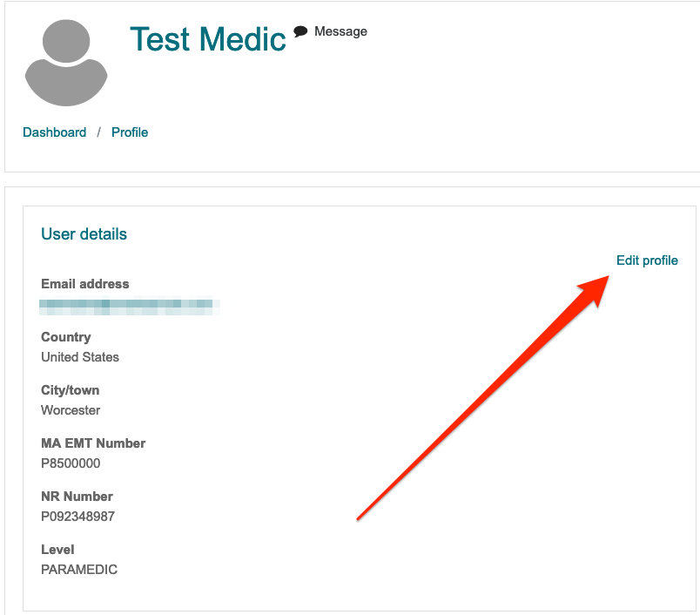The width and height of the screenshot is (700, 615).
Task: Click the Message speech bubble icon
Action: (x=301, y=31)
